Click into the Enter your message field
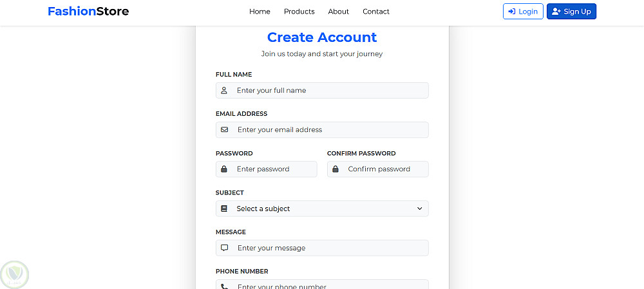The image size is (644, 289). click(328, 248)
